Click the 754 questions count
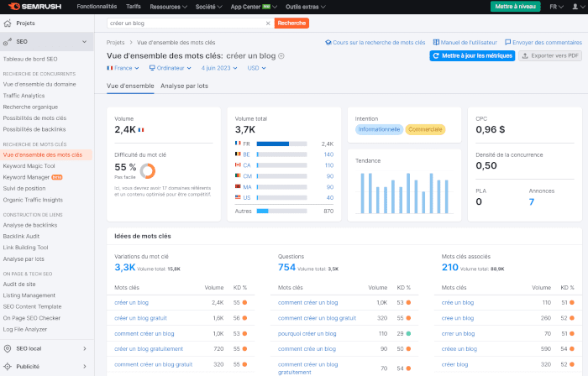 [x=286, y=268]
